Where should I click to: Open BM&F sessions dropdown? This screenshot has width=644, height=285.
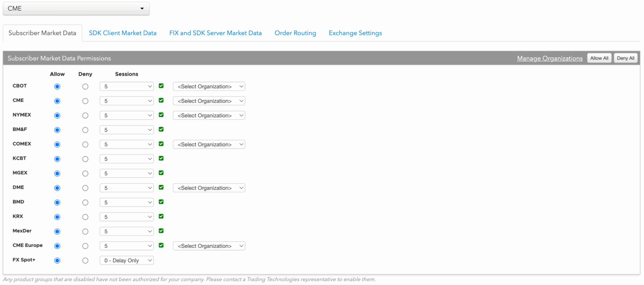click(127, 130)
